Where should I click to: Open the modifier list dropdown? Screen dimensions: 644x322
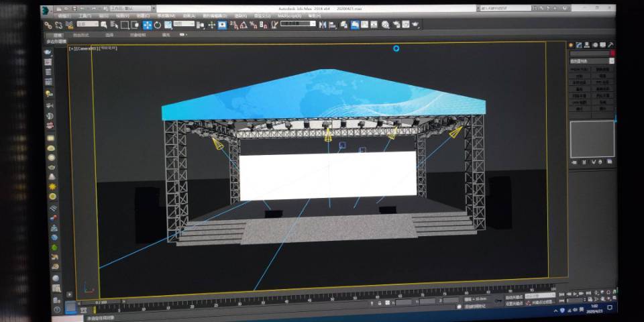point(591,60)
